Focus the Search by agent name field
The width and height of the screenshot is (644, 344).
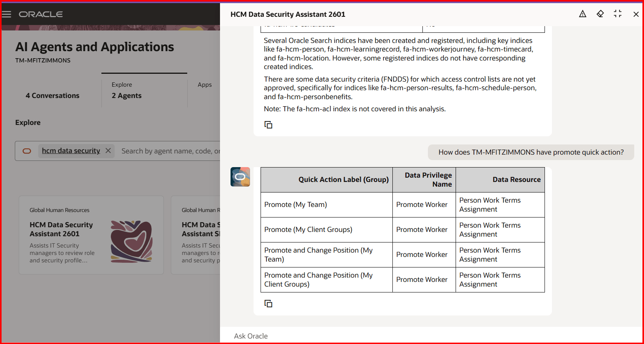pyautogui.click(x=170, y=151)
